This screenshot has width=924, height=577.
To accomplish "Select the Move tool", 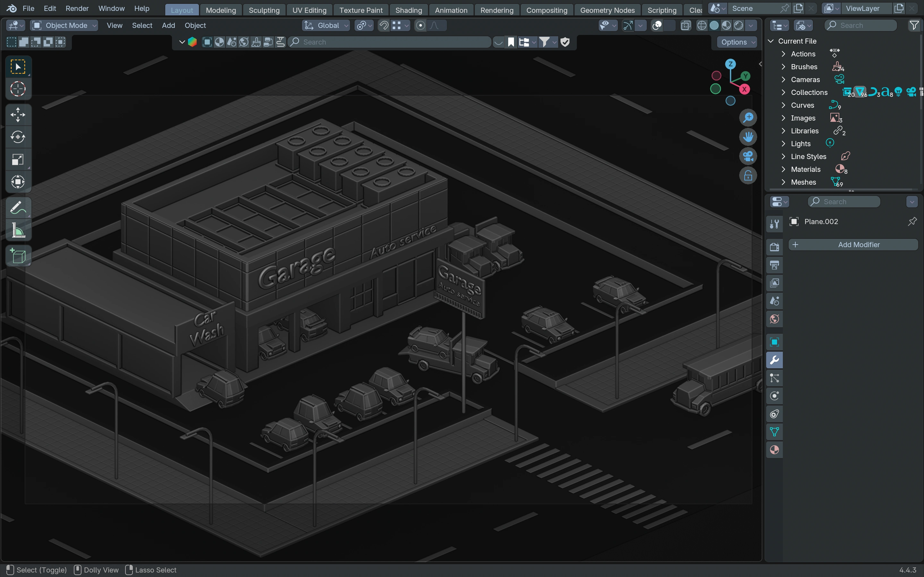I will 18,114.
